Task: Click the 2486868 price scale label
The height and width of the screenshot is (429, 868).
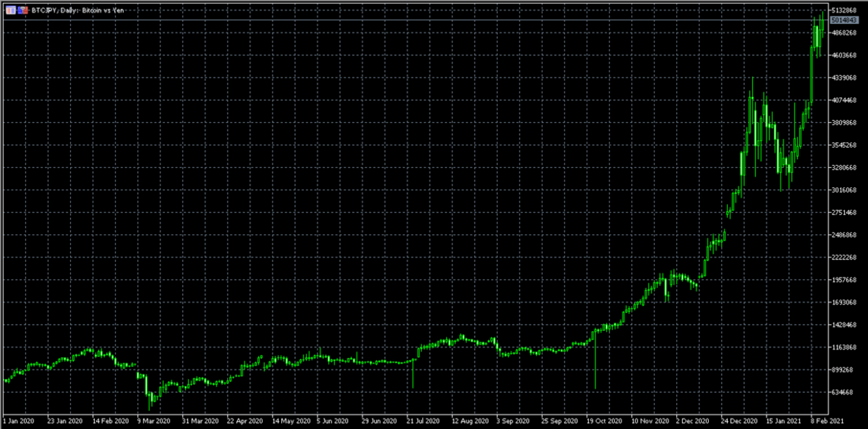Action: (845, 235)
